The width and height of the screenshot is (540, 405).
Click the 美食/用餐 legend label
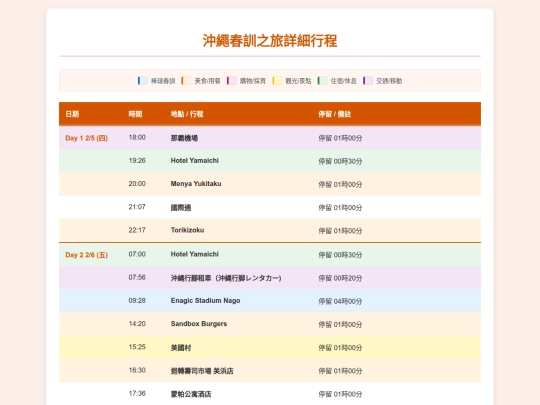tap(207, 81)
